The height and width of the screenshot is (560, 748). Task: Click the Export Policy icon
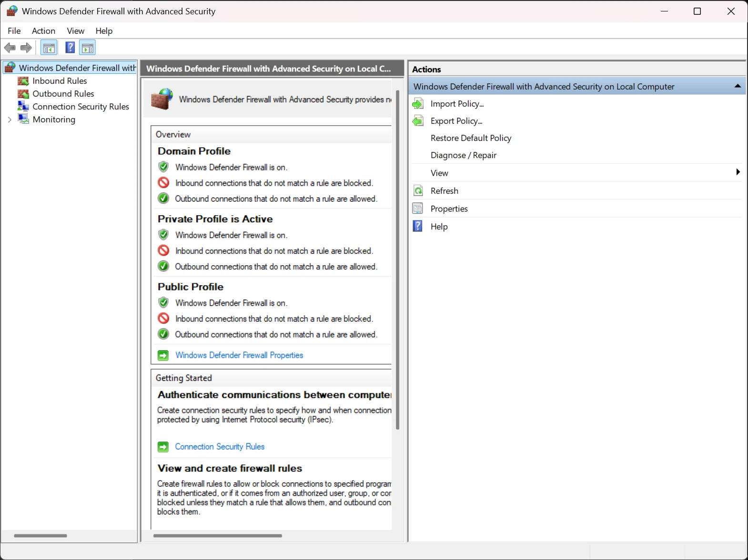[x=418, y=121]
